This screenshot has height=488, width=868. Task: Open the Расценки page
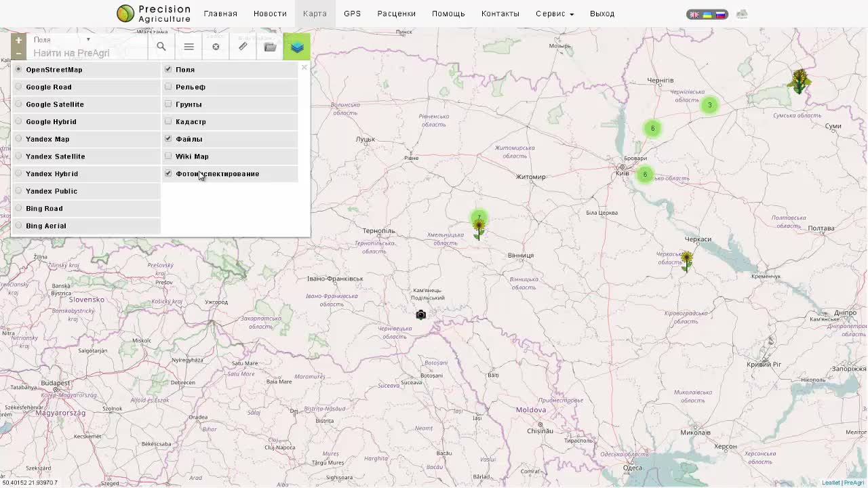tap(397, 14)
